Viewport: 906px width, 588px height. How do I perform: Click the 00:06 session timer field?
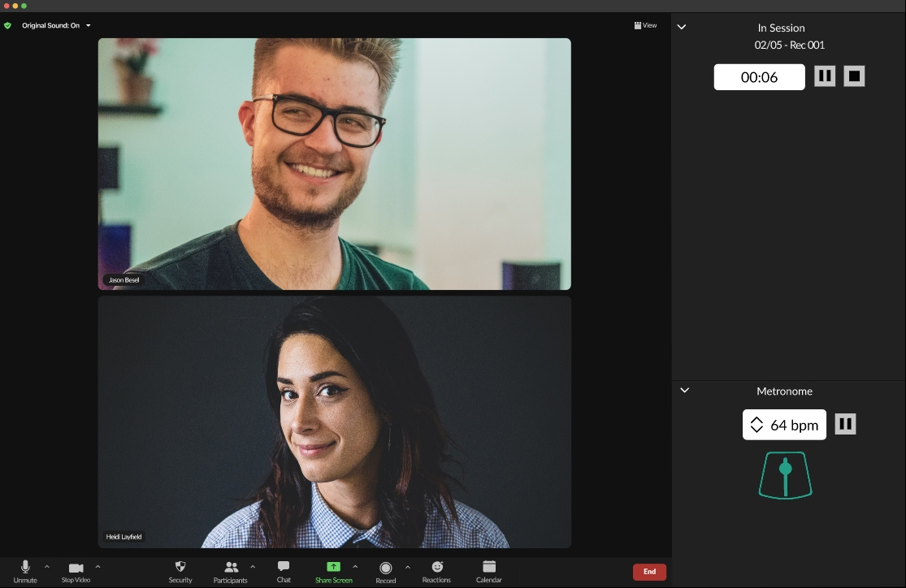tap(759, 76)
